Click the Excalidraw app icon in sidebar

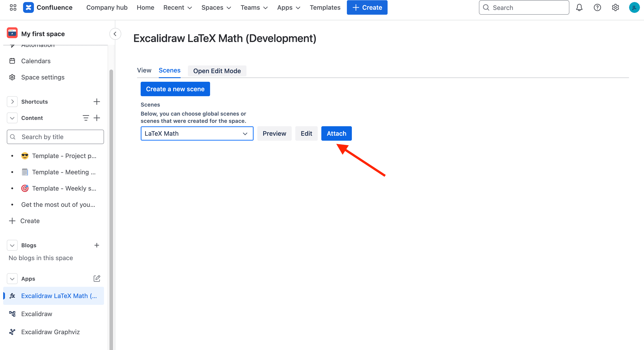pos(12,314)
